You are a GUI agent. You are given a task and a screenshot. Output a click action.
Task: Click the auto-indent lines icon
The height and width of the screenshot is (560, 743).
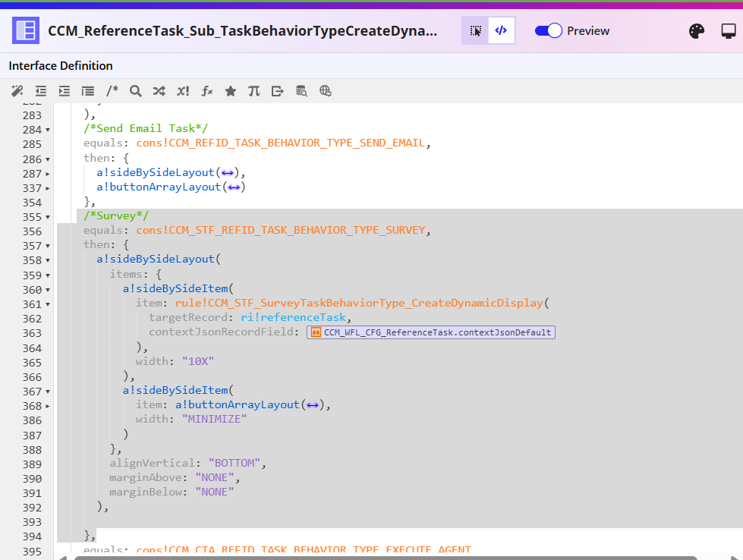tap(88, 91)
